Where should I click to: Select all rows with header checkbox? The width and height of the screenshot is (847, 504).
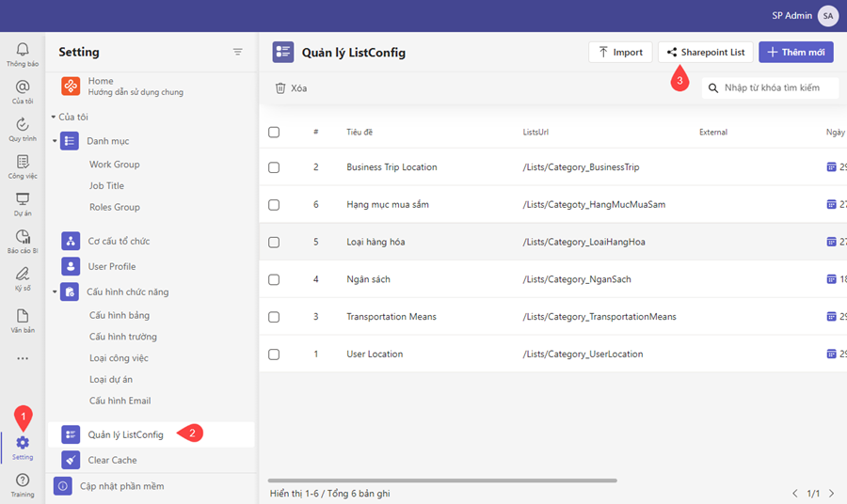click(274, 133)
